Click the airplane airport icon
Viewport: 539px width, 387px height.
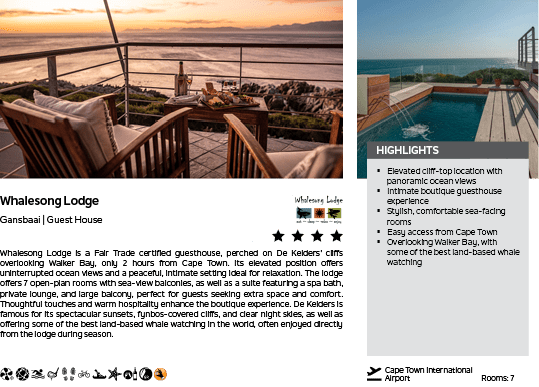pyautogui.click(x=374, y=374)
